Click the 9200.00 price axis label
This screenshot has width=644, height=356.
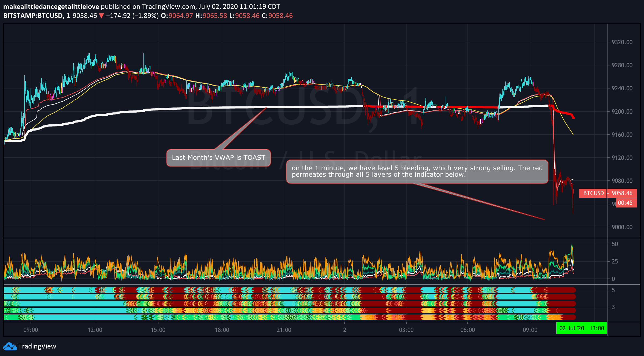(x=622, y=112)
